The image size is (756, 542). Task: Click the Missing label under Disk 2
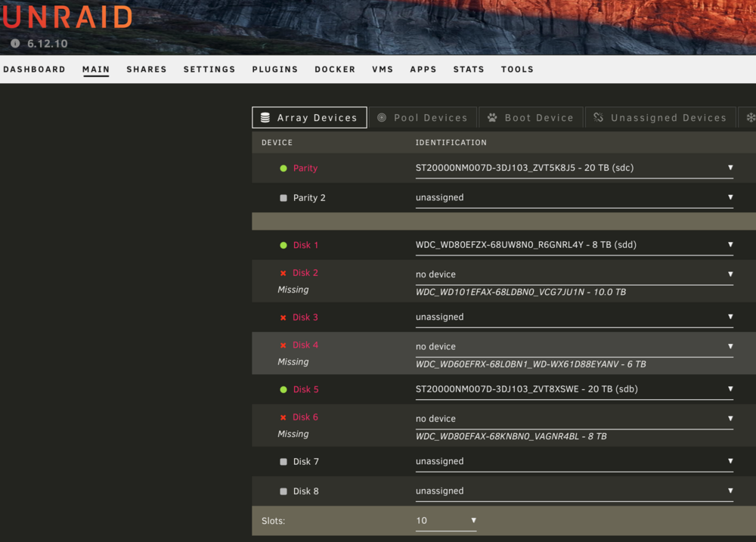click(x=293, y=290)
